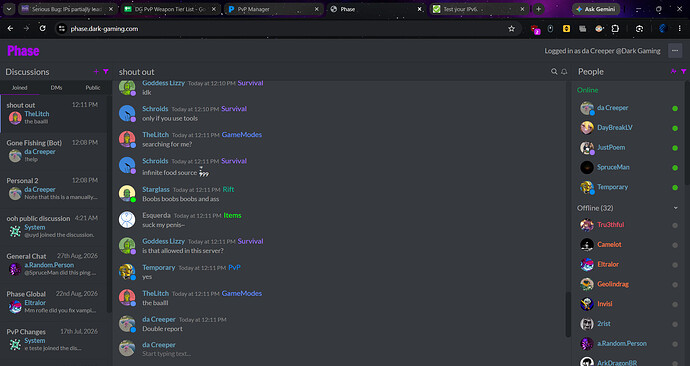Viewport: 690px width, 366px height.
Task: Click the browser back arrow
Action: click(10, 29)
